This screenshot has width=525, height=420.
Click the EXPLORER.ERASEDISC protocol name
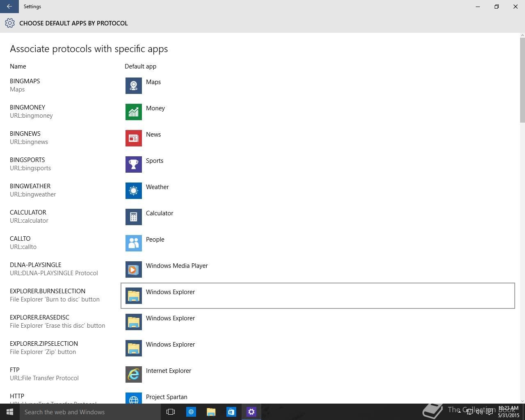(40, 317)
